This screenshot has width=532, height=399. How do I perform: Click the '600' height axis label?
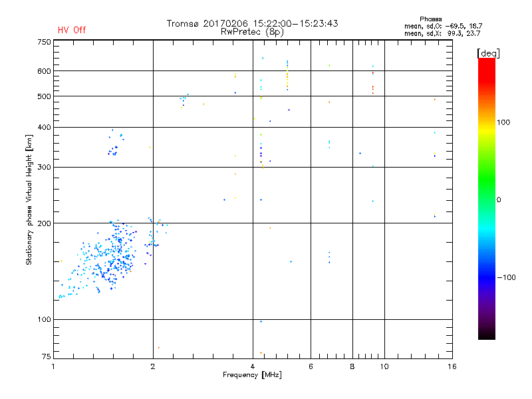[x=44, y=71]
